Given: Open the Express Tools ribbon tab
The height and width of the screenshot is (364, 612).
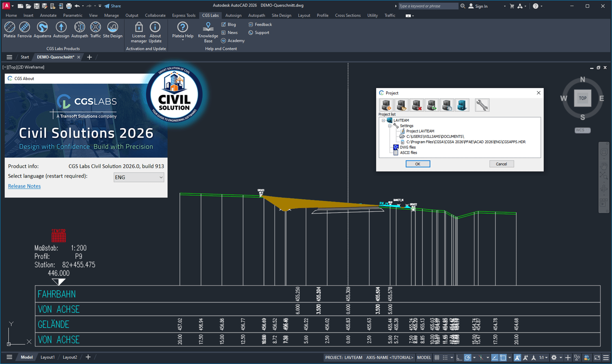Looking at the screenshot, I should pyautogui.click(x=184, y=16).
